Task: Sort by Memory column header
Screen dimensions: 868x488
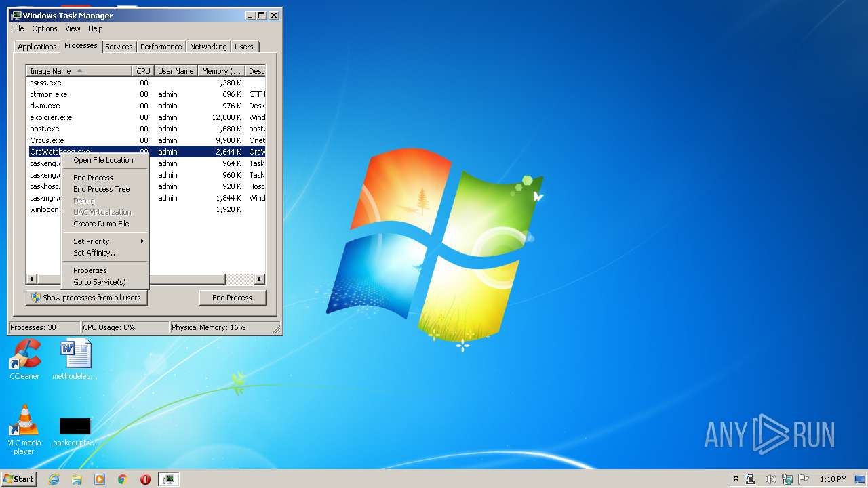Action: (x=221, y=71)
